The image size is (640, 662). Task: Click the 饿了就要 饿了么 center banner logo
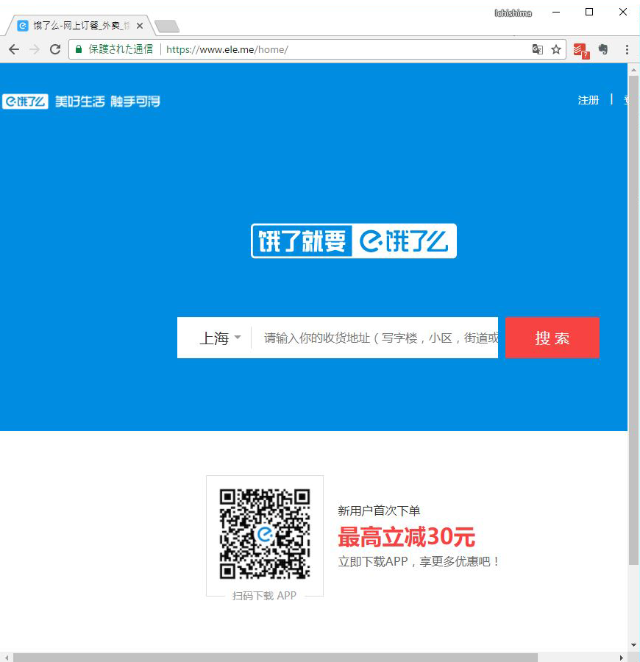click(x=354, y=241)
